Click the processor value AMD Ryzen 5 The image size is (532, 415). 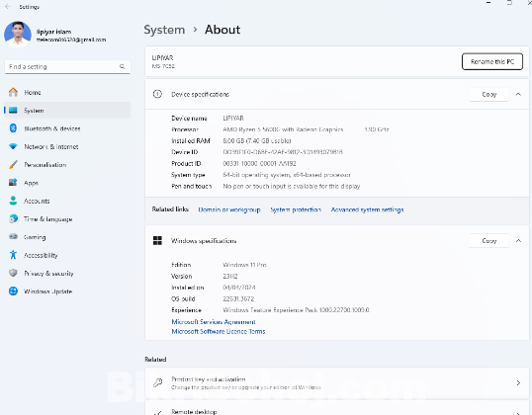283,129
